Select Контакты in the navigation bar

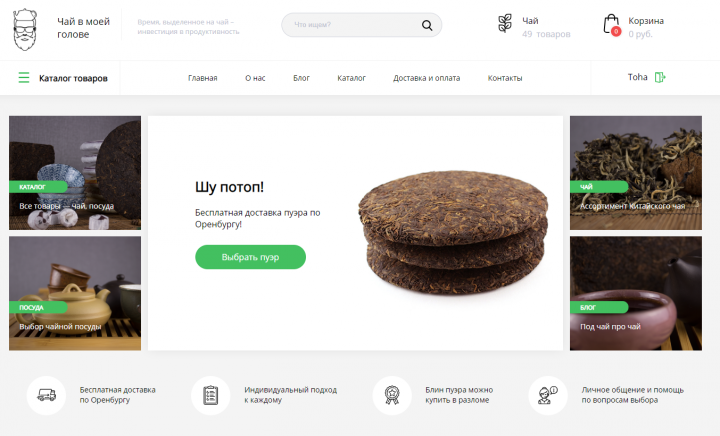point(505,78)
